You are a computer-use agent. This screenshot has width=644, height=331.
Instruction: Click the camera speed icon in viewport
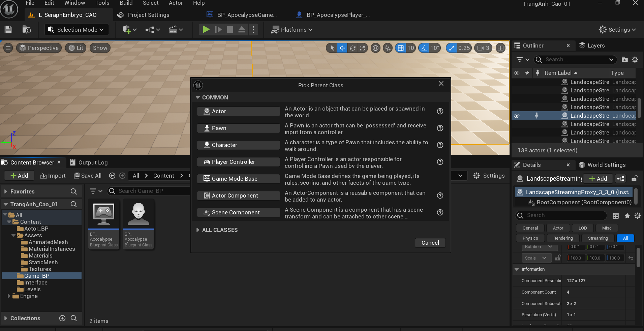pyautogui.click(x=481, y=48)
